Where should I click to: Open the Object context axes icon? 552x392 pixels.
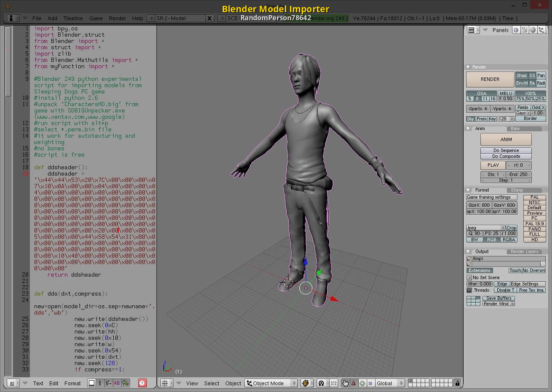[x=541, y=30]
